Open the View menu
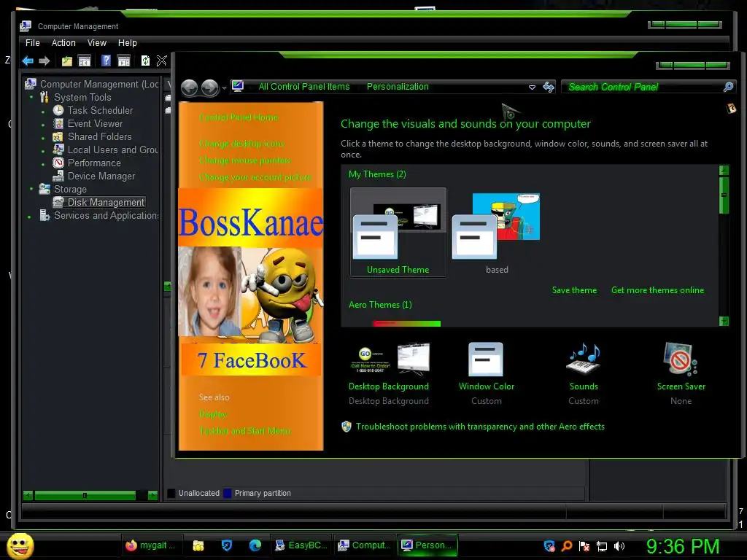The width and height of the screenshot is (747, 560). click(x=97, y=43)
